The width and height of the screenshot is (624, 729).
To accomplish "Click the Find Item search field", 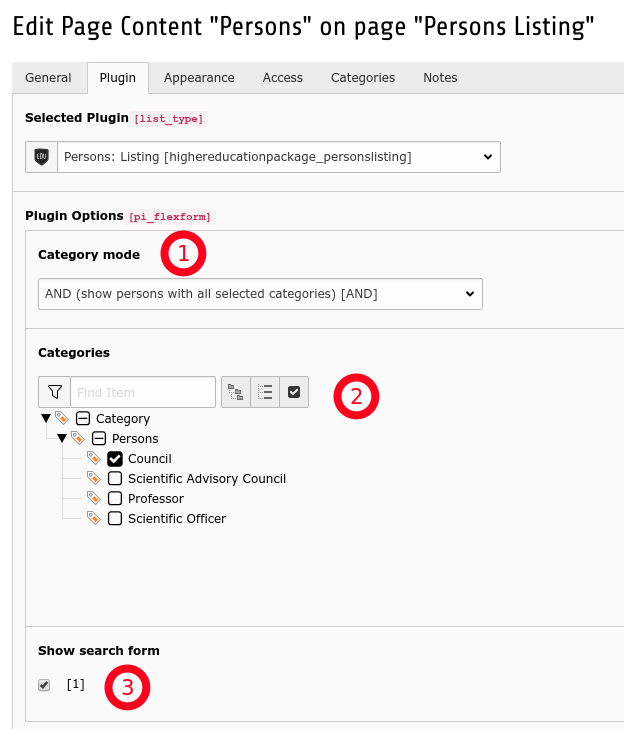I will coord(142,392).
